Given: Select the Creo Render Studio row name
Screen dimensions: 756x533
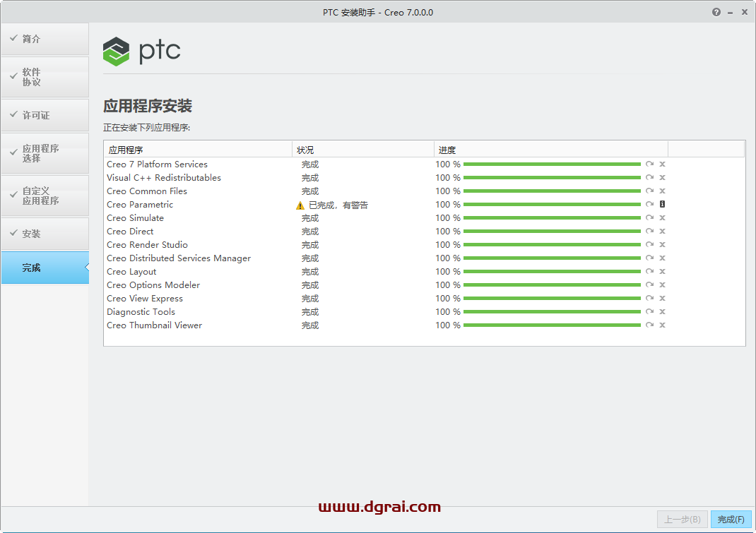Looking at the screenshot, I should [147, 245].
